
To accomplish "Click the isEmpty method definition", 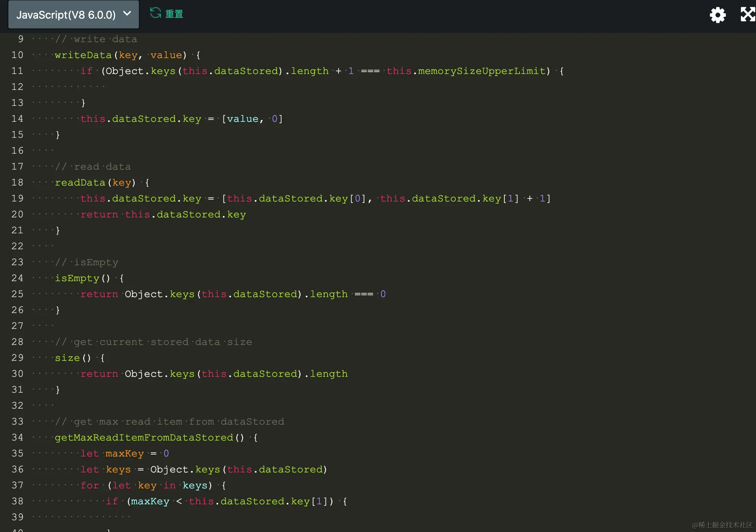I will [77, 278].
